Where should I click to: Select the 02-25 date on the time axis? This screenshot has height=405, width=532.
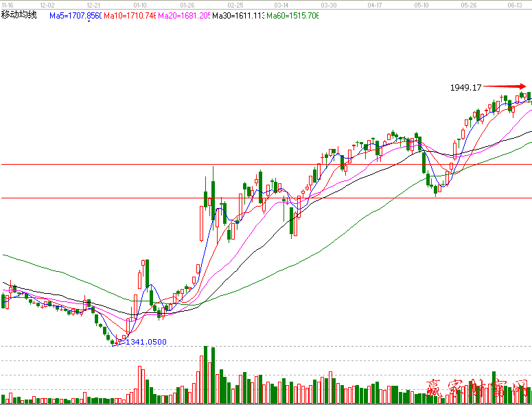click(x=235, y=4)
